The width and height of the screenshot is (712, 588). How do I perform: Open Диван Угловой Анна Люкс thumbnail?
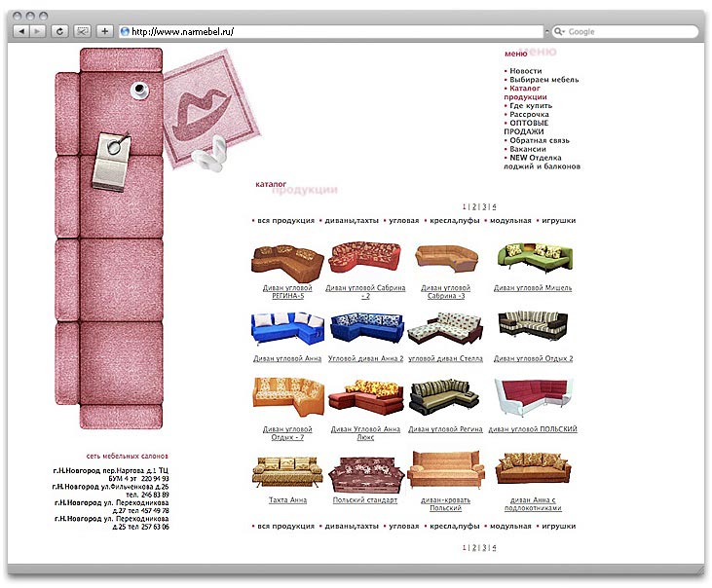(366, 396)
